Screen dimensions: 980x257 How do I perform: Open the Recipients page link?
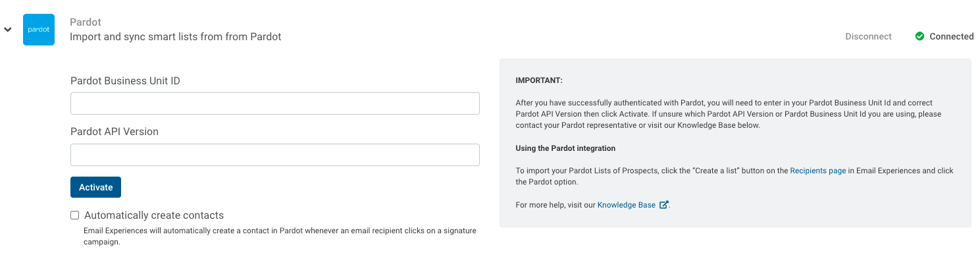tap(818, 171)
